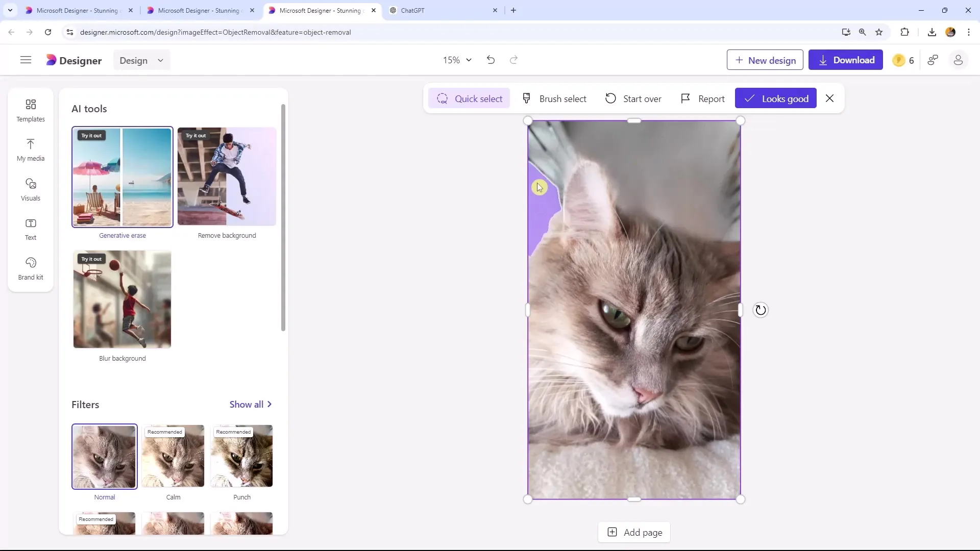The image size is (980, 551).
Task: Expand the zoom level dropdown
Action: pyautogui.click(x=469, y=60)
